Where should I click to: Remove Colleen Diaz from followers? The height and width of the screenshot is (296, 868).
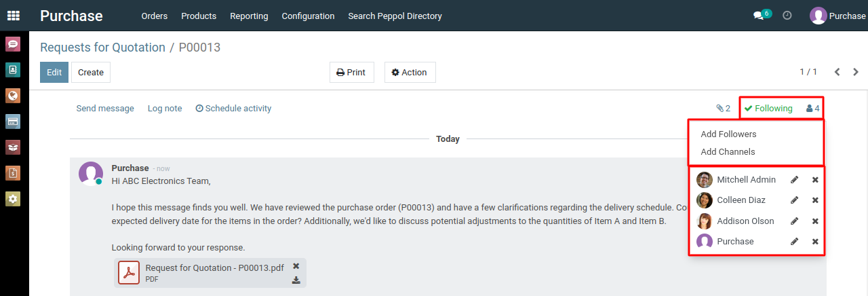(x=815, y=200)
